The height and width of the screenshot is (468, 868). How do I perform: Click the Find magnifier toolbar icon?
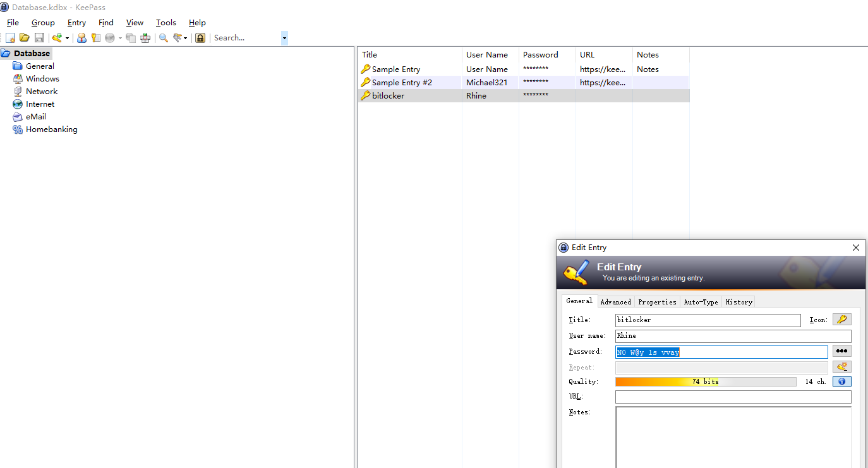164,38
